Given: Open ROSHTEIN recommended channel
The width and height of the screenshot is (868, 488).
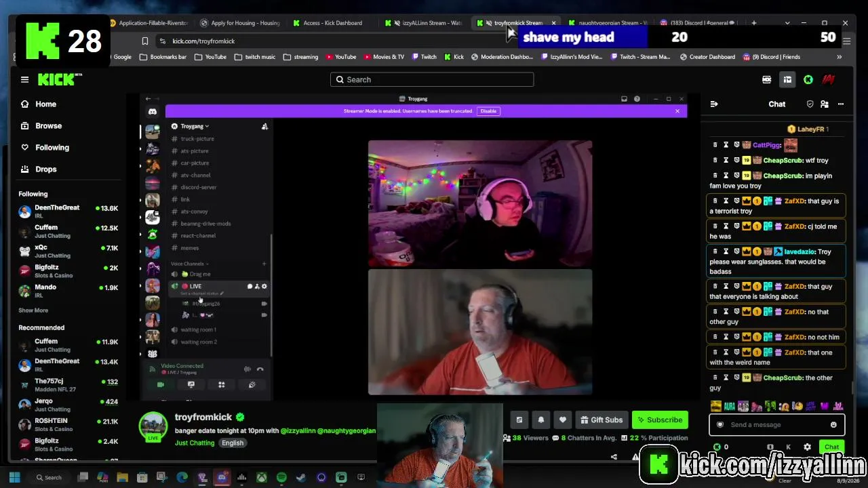Looking at the screenshot, I should click(x=68, y=424).
